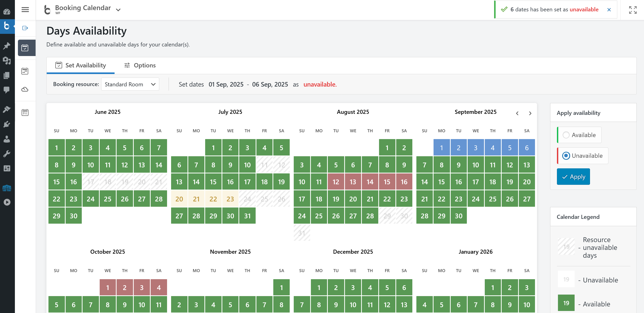Open the cloud sync submenu icon
Screen dimensions: 644x313
pyautogui.click(x=25, y=89)
